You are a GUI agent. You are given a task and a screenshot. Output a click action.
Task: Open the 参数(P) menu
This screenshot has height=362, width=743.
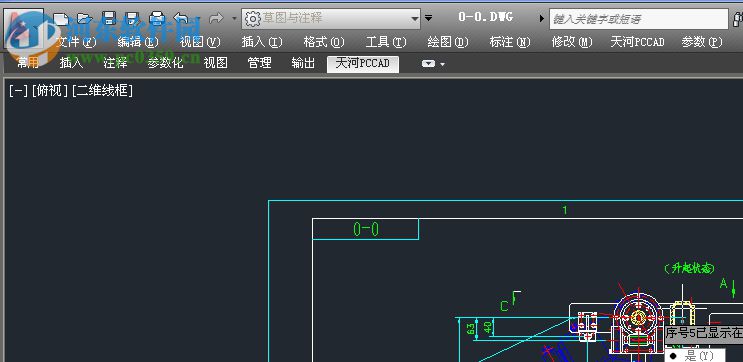702,42
